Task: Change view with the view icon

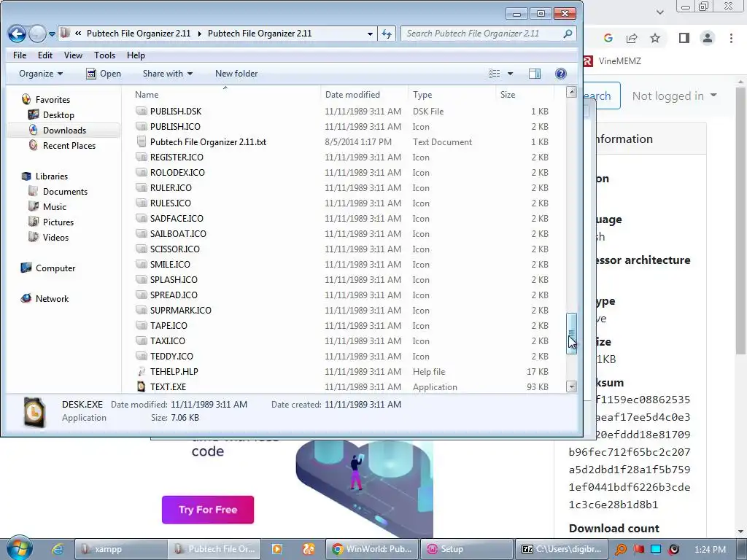Action: 494,74
